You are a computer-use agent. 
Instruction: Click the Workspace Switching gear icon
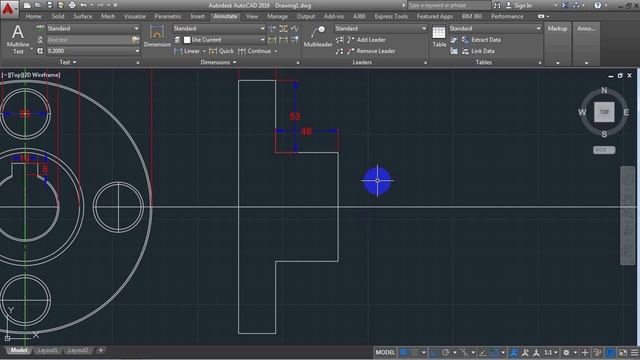pyautogui.click(x=566, y=352)
